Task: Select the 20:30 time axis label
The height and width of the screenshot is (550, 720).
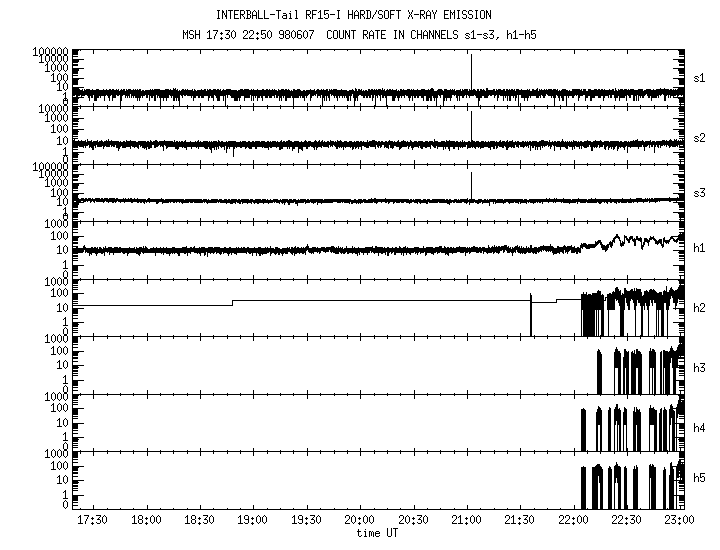Action: pos(412,521)
